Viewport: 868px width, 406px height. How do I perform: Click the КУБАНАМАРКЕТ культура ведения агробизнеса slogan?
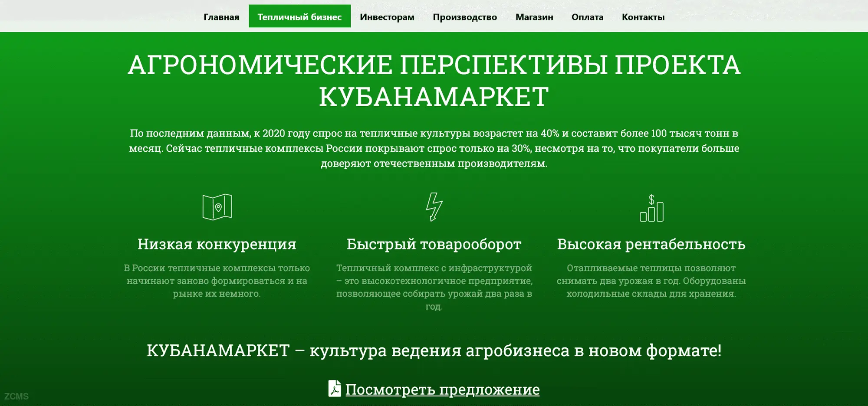pyautogui.click(x=434, y=350)
